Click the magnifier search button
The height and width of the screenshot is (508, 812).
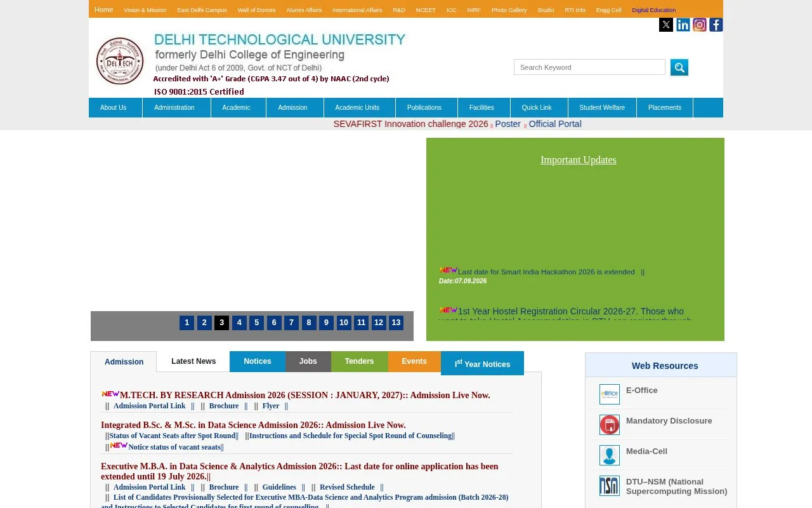point(679,67)
